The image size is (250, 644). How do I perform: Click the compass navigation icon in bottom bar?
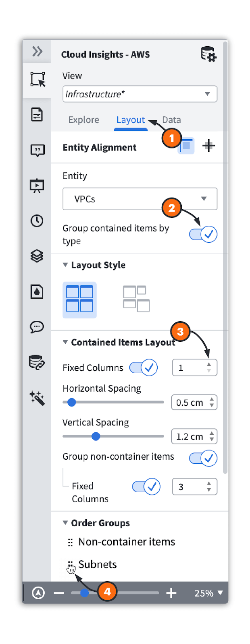(x=38, y=592)
